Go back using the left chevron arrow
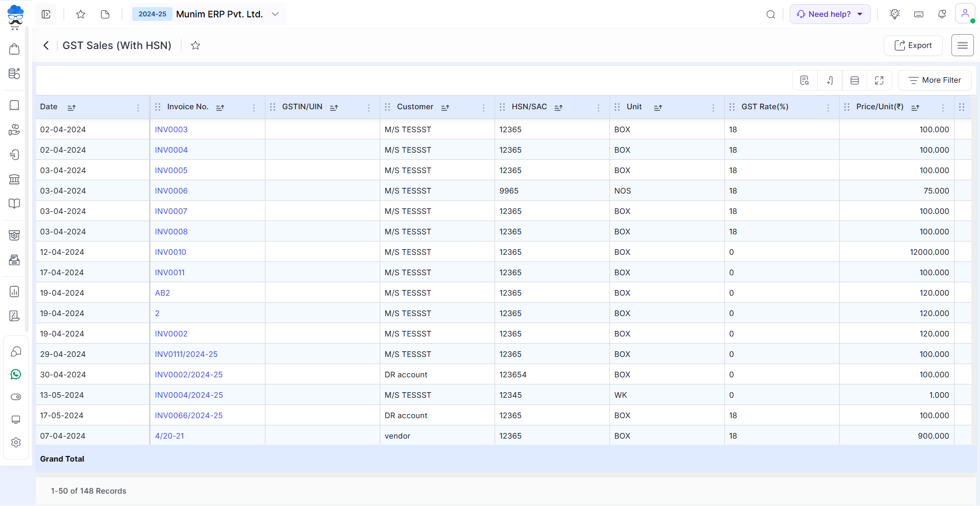 (x=46, y=45)
